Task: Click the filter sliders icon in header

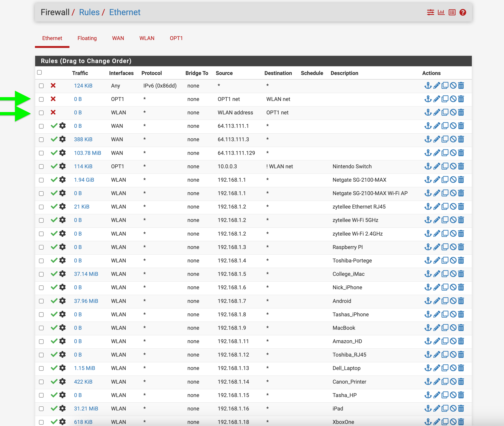Action: point(430,12)
